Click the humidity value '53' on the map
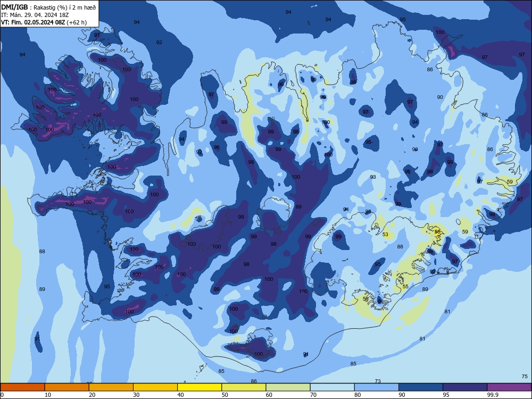 point(385,235)
